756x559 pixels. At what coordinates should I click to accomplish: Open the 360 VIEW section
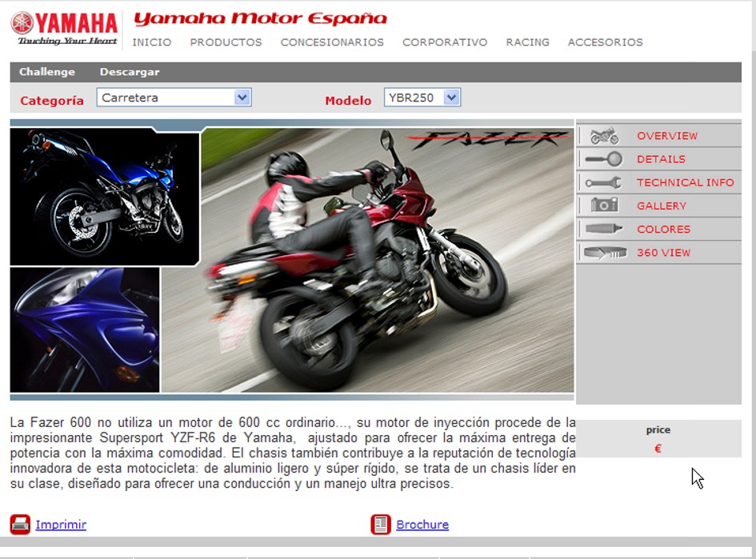click(x=663, y=253)
